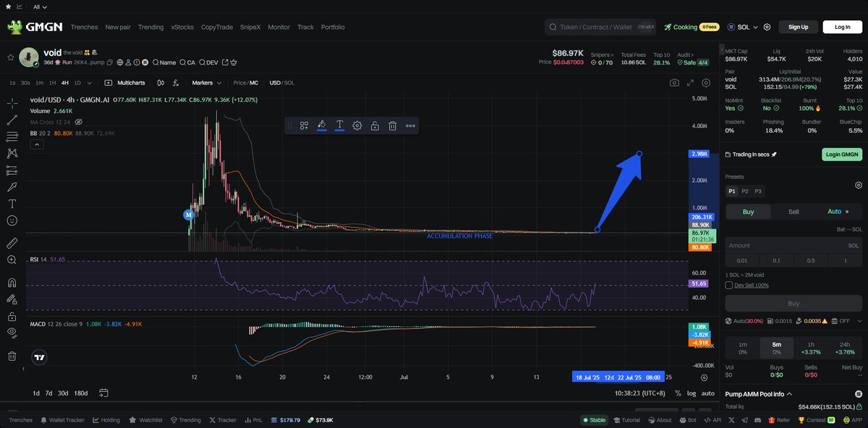Click the text color T icon in floating toolbar
868x428 pixels.
[x=339, y=126]
